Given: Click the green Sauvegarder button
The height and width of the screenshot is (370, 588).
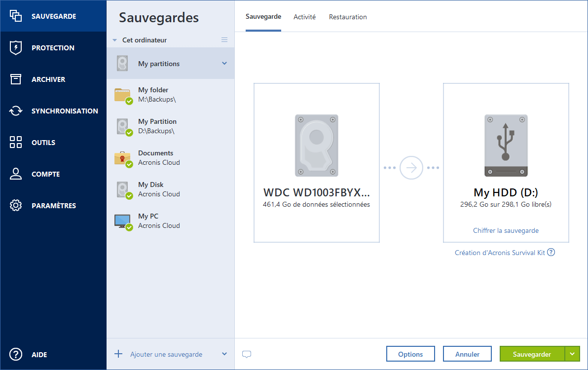Looking at the screenshot, I should pyautogui.click(x=532, y=354).
